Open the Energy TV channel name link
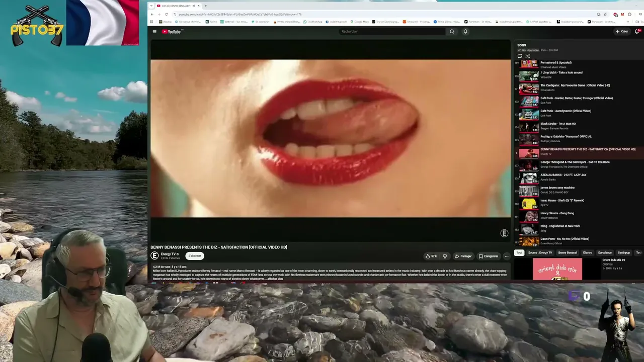Screen dimensions: 644x362 (169, 254)
